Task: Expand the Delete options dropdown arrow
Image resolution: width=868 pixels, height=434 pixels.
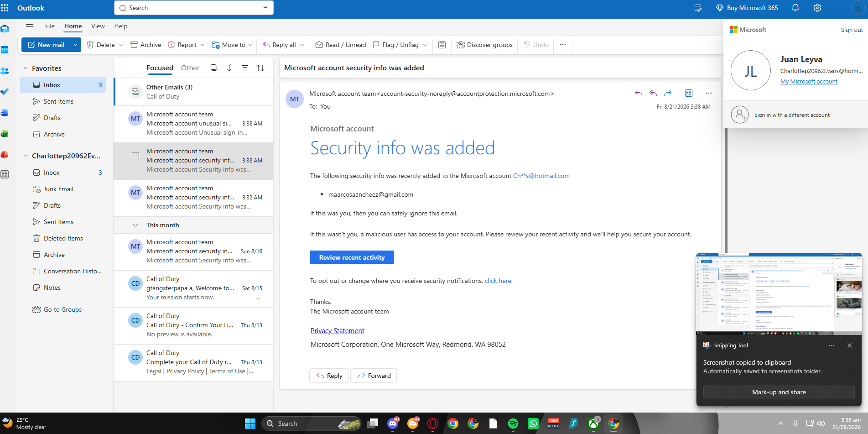Action: point(121,45)
